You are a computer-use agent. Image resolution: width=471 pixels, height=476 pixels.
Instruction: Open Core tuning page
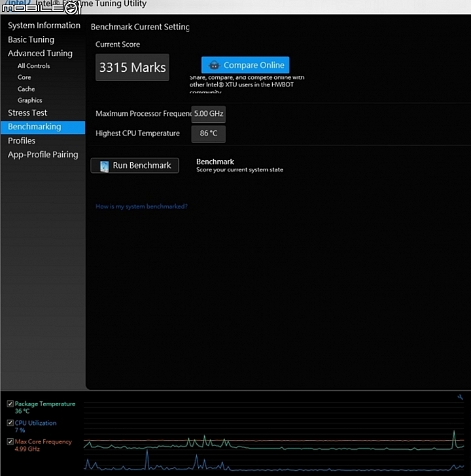(x=24, y=77)
